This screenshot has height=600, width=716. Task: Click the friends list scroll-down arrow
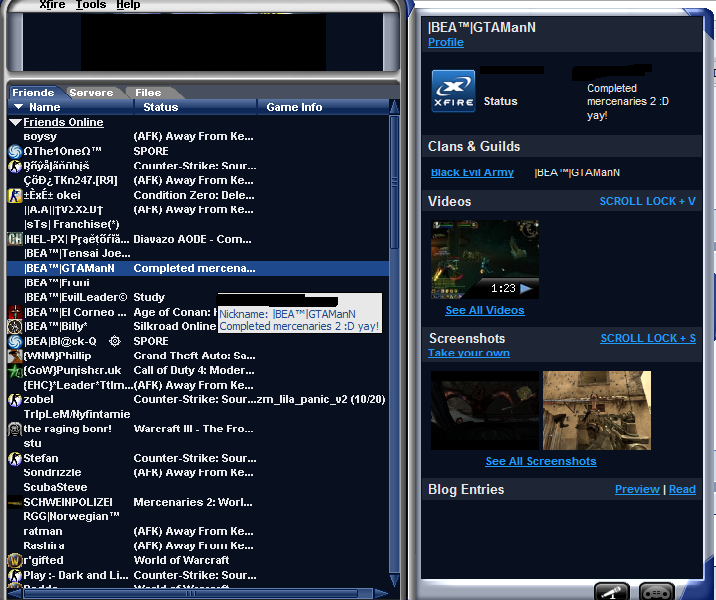click(x=395, y=581)
